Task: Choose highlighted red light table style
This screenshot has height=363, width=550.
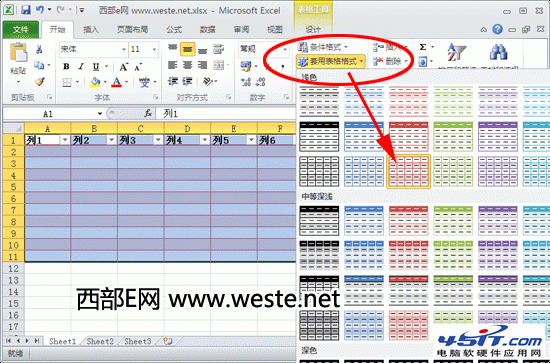Action: tap(408, 172)
